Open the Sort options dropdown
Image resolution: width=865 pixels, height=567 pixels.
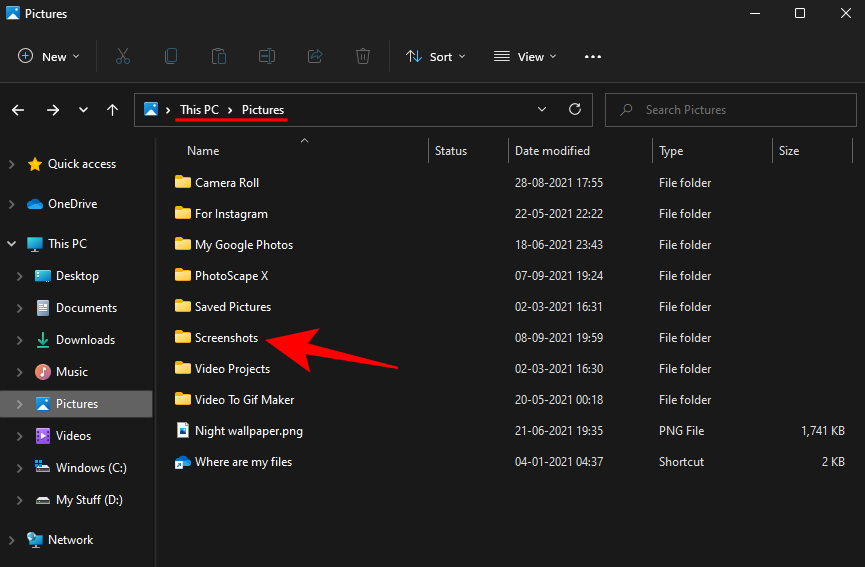436,57
